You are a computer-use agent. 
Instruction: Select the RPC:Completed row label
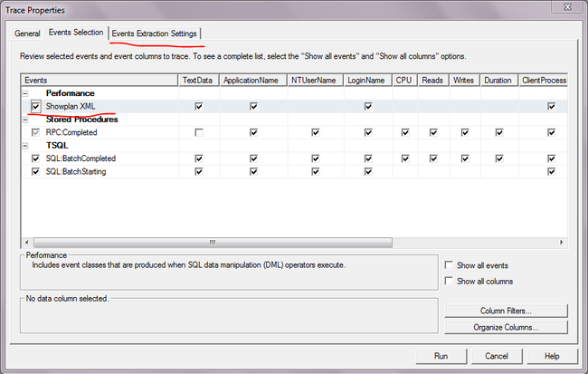pyautogui.click(x=71, y=132)
